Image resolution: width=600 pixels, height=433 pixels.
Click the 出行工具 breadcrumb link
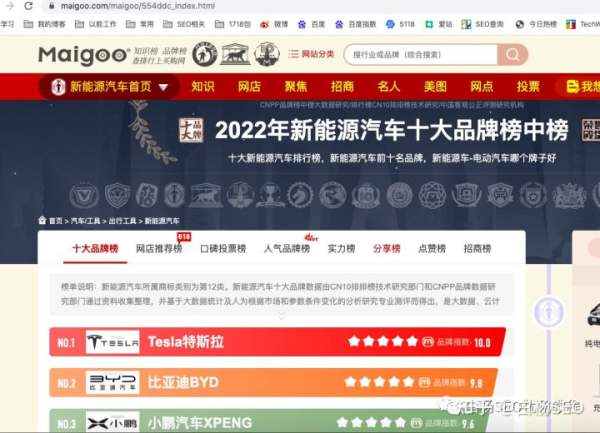tap(122, 221)
